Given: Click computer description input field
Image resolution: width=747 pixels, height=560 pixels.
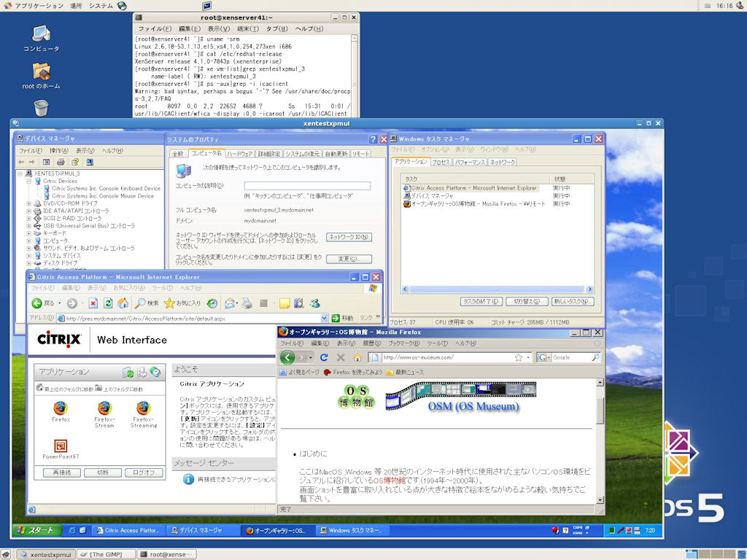Looking at the screenshot, I should click(307, 186).
